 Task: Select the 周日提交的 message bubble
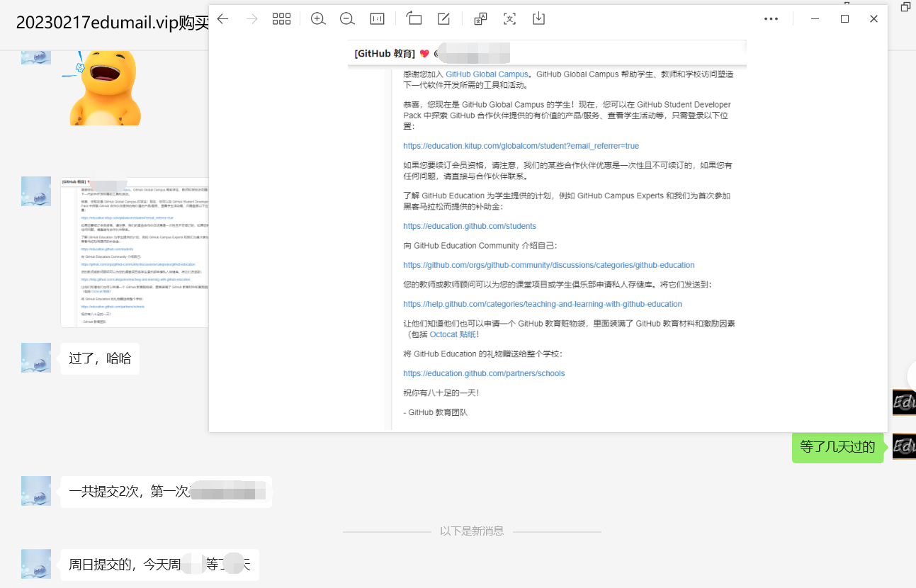[160, 565]
